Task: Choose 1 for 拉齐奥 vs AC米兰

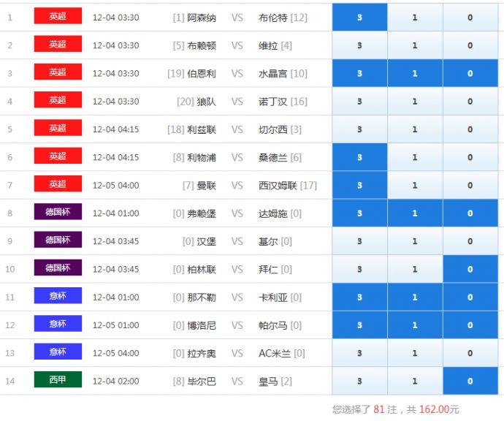Action: coord(415,353)
